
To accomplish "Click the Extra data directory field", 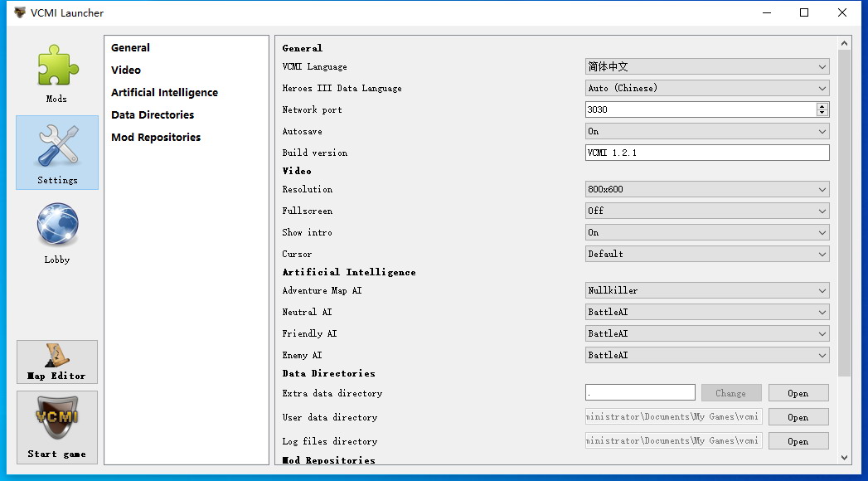I will pos(640,392).
